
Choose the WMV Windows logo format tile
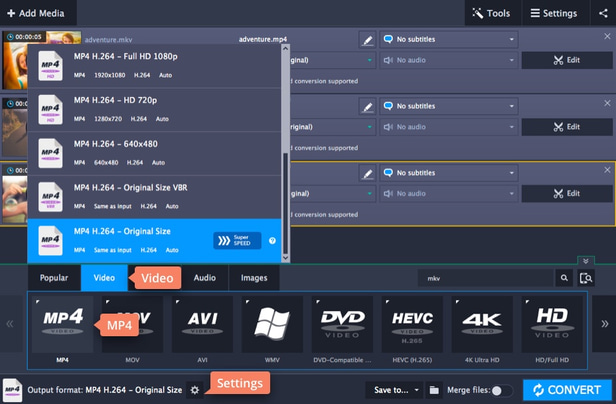(272, 325)
